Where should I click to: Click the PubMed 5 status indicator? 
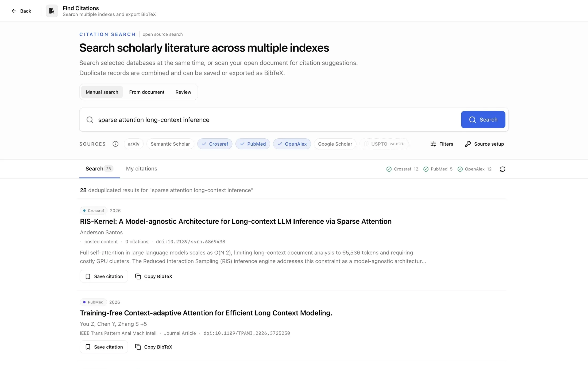(x=438, y=169)
